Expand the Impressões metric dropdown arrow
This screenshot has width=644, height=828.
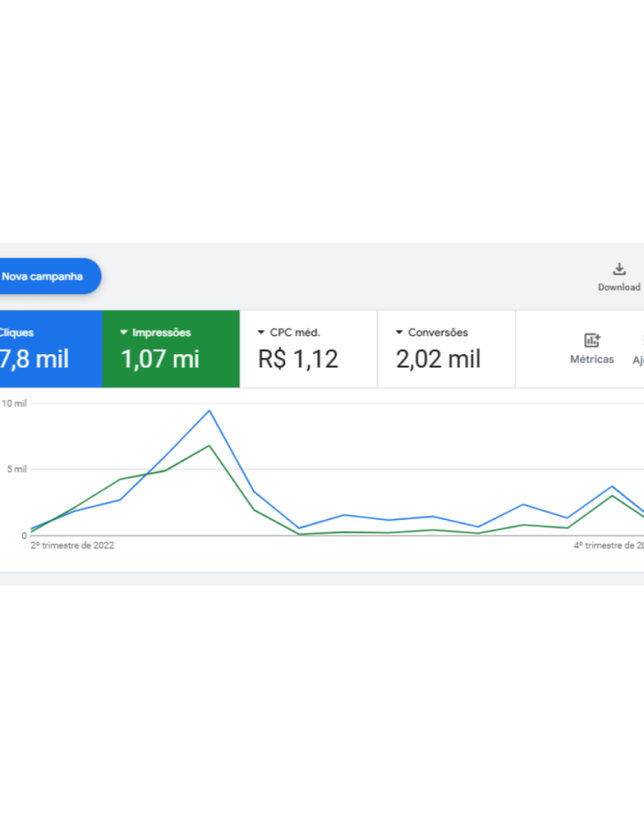[124, 333]
